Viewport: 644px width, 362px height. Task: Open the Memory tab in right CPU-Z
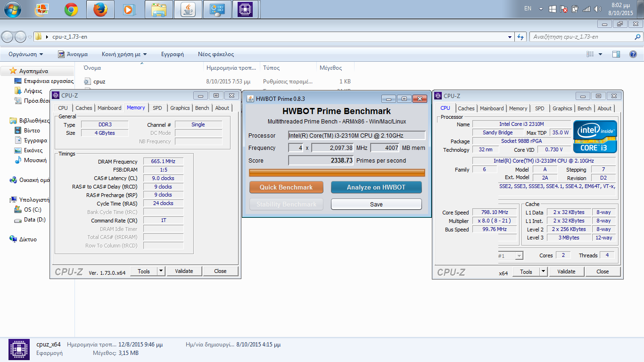[518, 108]
